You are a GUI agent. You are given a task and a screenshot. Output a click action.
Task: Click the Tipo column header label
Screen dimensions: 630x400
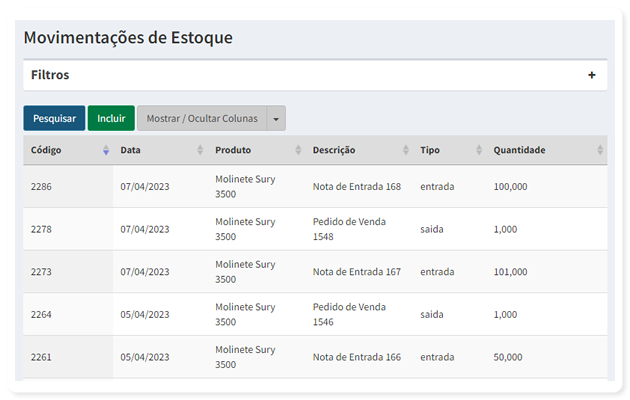click(x=430, y=150)
